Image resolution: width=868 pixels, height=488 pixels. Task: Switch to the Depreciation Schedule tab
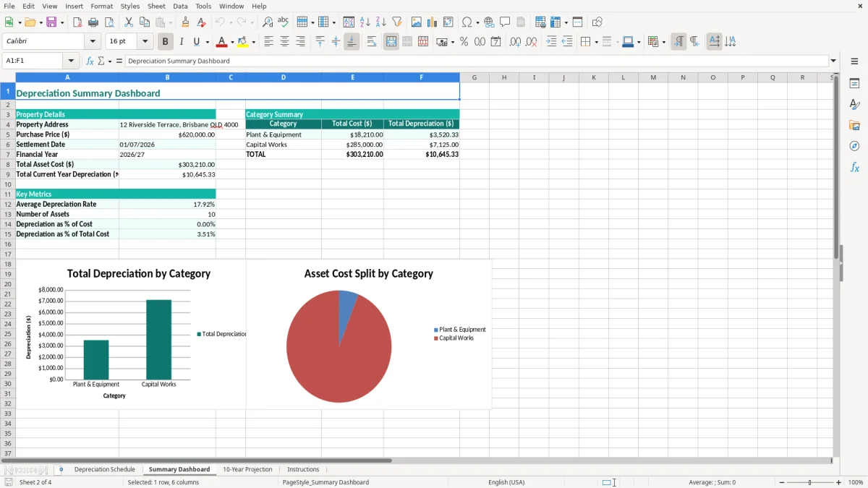[104, 469]
